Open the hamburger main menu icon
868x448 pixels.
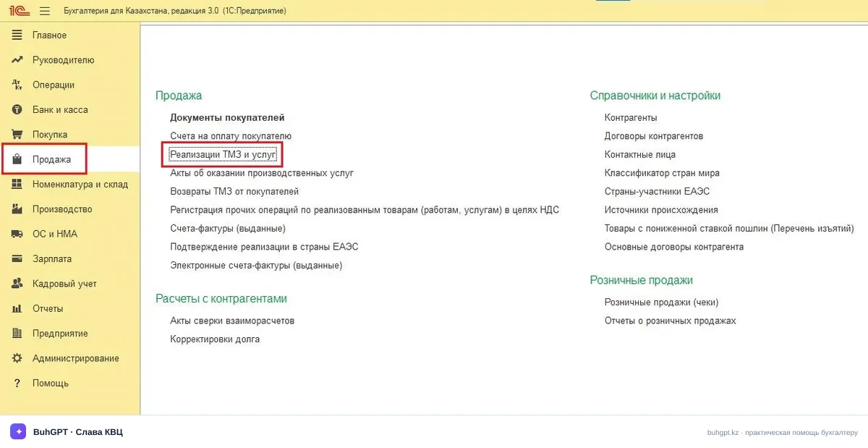coord(45,11)
